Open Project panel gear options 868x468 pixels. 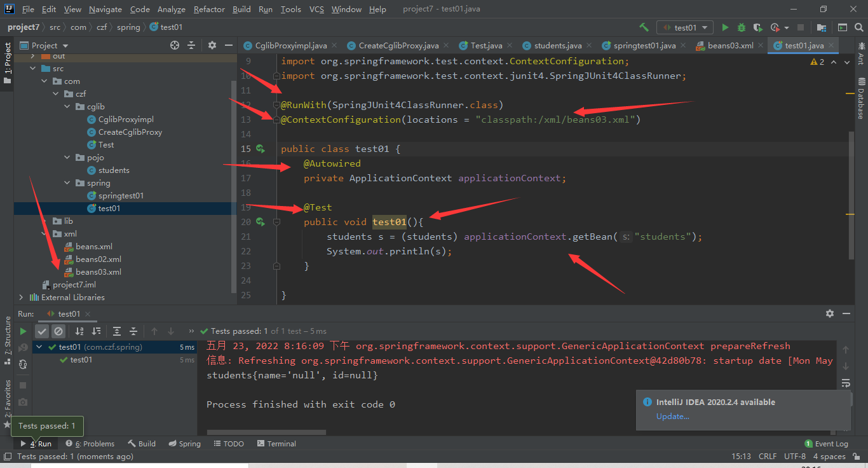[x=212, y=45]
